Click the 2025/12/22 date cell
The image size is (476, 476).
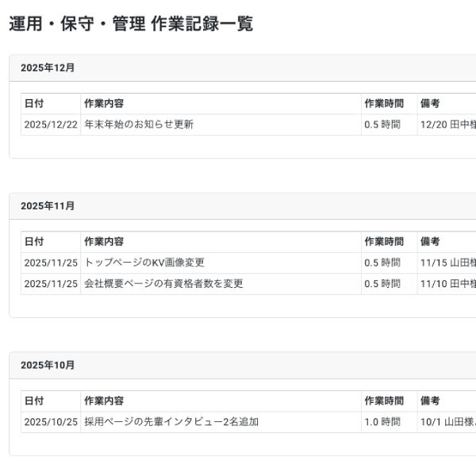pyautogui.click(x=51, y=125)
